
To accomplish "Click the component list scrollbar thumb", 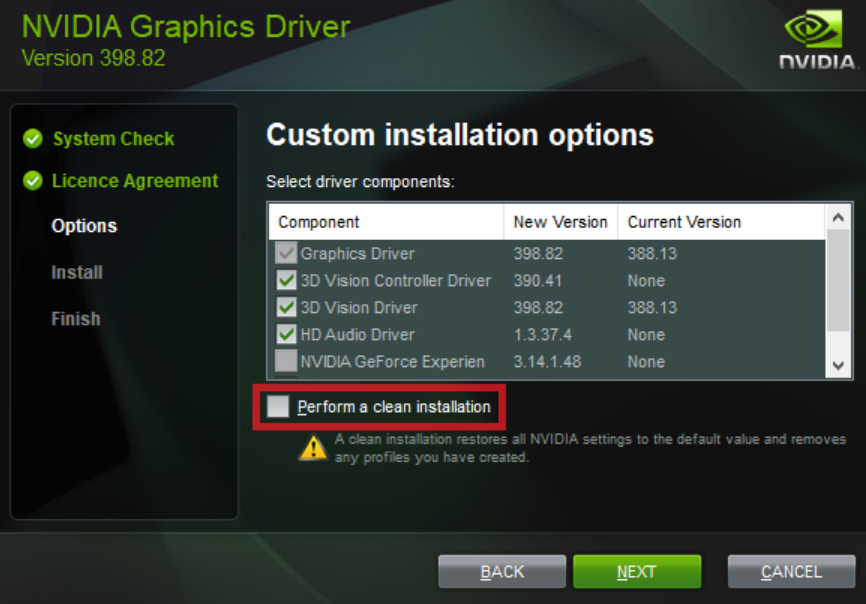I will pyautogui.click(x=838, y=280).
